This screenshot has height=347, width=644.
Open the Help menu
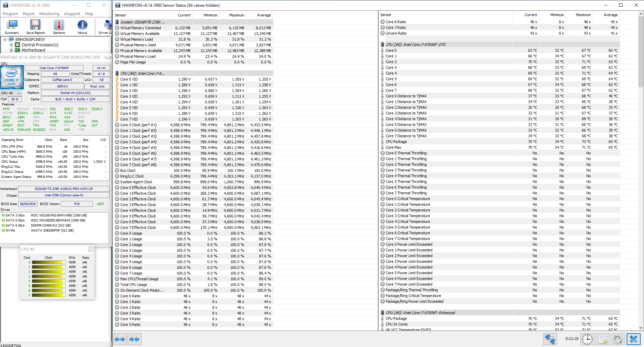[89, 14]
